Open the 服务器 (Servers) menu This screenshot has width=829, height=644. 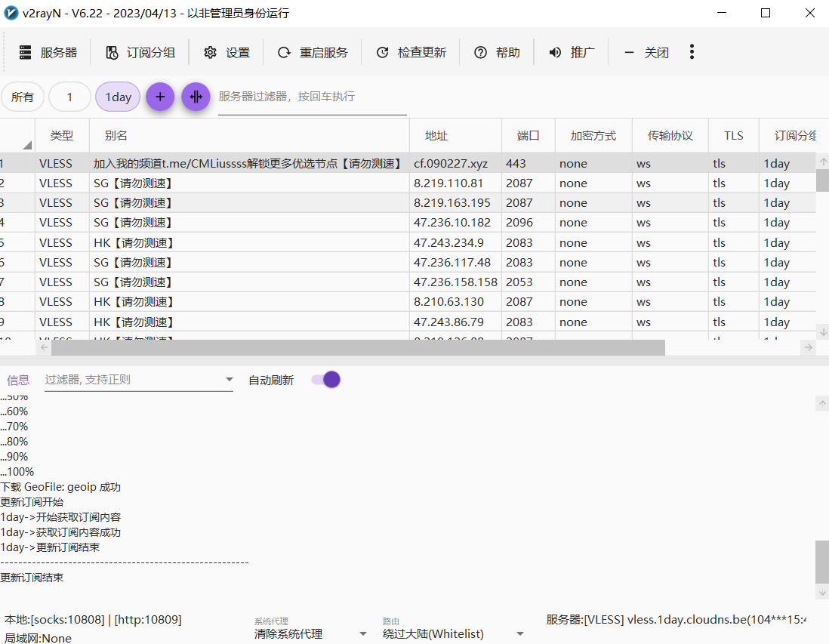coord(48,52)
